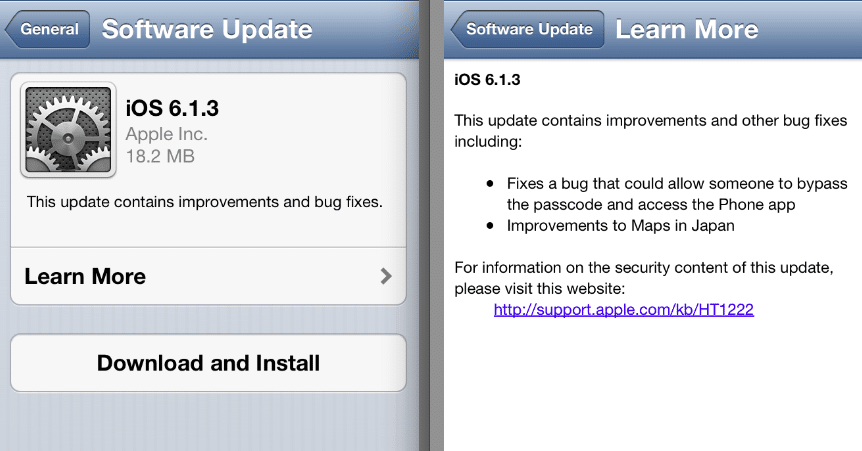Go back with the General button
Screen dimensions: 862x451
47,29
